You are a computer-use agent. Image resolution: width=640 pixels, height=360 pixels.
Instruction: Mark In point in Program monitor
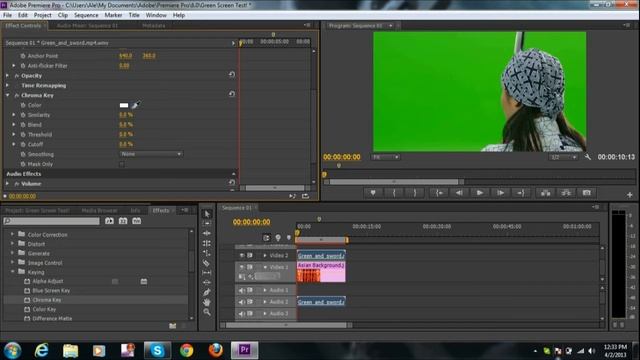pyautogui.click(x=394, y=193)
